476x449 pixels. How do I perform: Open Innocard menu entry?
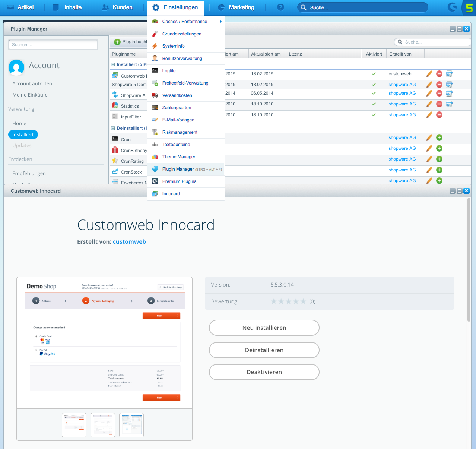coord(186,194)
